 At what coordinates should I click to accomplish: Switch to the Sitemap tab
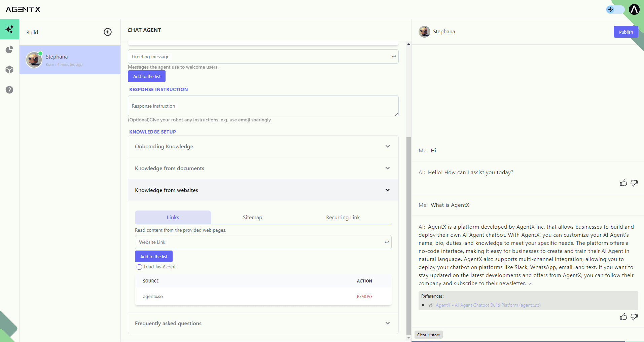(252, 217)
